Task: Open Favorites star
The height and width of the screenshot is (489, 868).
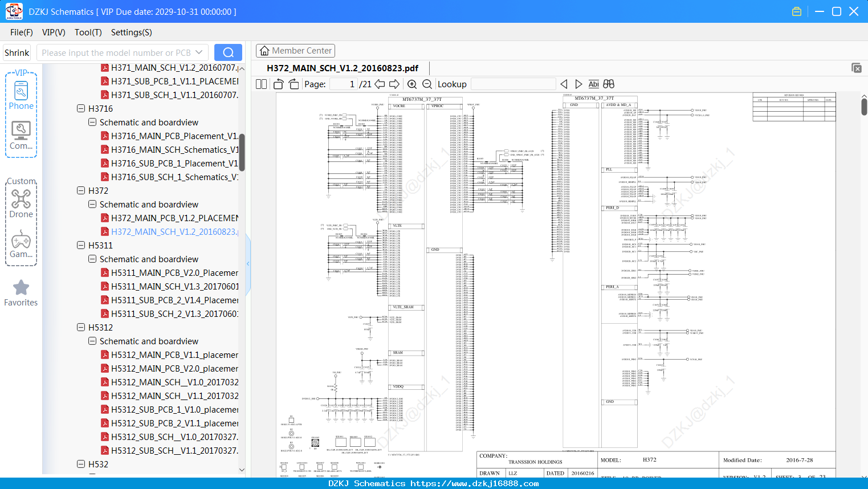Action: 21,294
